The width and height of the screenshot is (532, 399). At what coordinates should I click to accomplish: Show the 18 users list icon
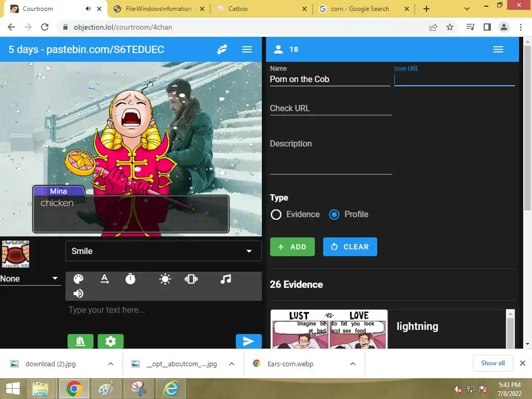[278, 49]
